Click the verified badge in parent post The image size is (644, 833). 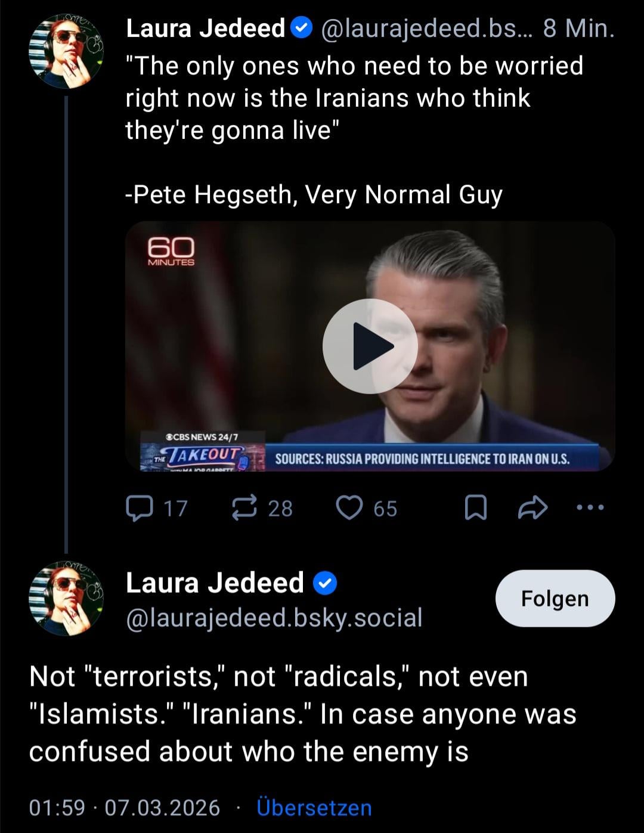click(301, 28)
